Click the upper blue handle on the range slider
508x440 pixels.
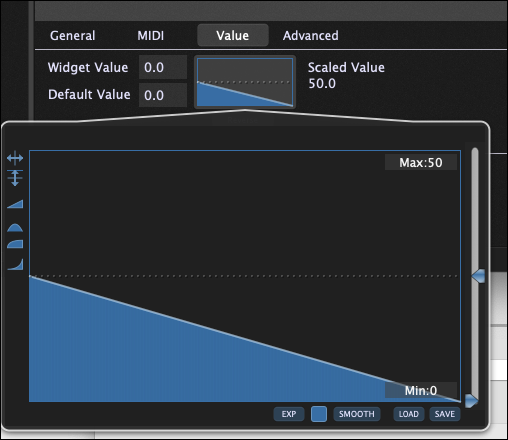coord(478,276)
